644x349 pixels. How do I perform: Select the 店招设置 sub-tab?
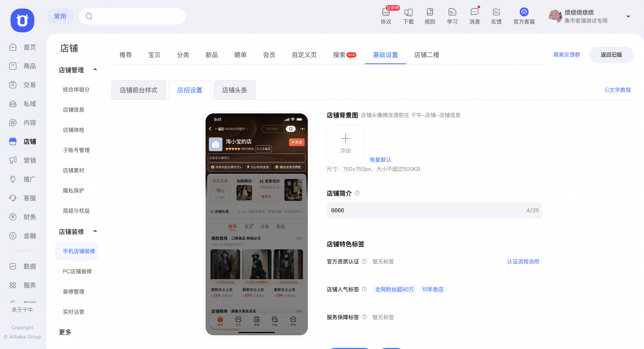click(190, 90)
